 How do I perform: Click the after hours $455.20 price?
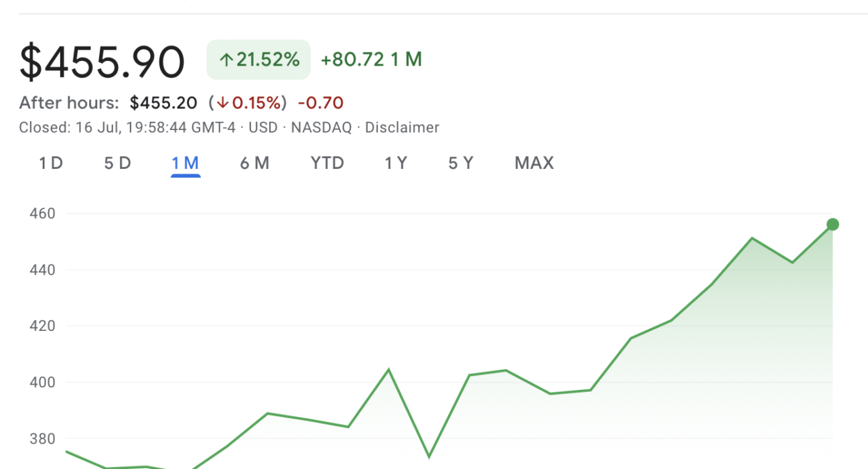pyautogui.click(x=163, y=103)
